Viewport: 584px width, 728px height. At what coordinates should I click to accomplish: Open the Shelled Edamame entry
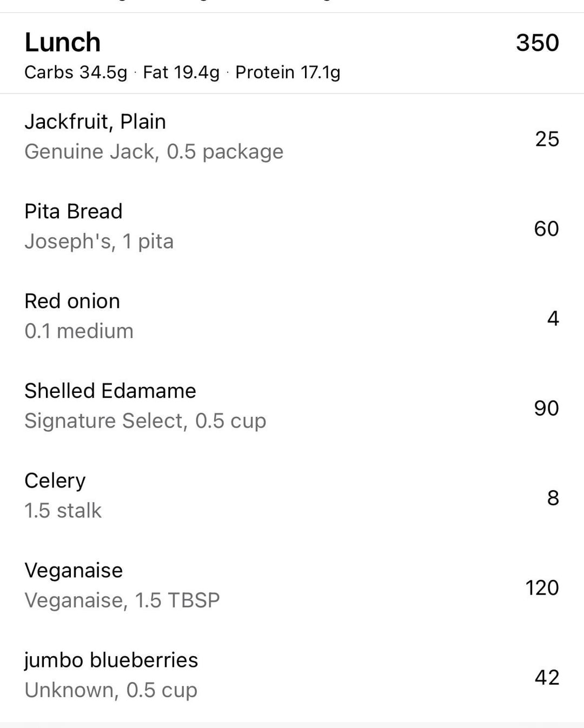tap(110, 391)
